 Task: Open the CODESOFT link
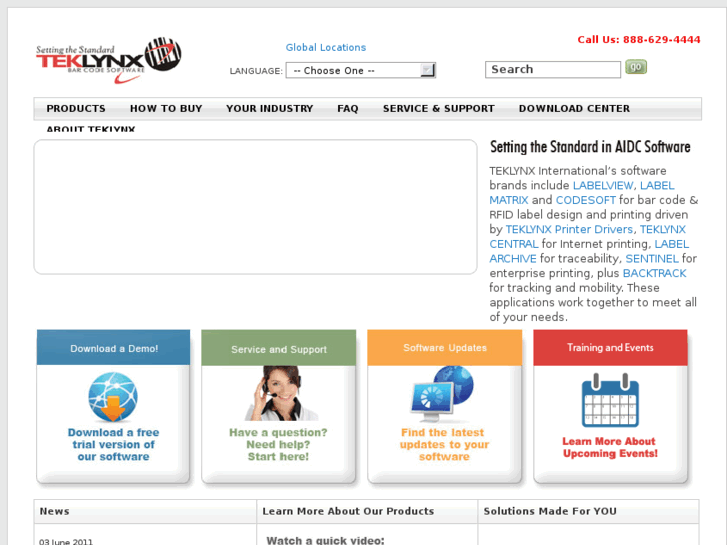tap(586, 200)
